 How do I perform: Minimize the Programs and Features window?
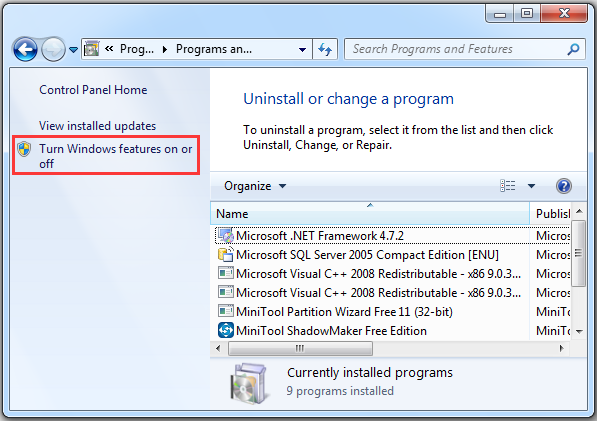[x=500, y=14]
